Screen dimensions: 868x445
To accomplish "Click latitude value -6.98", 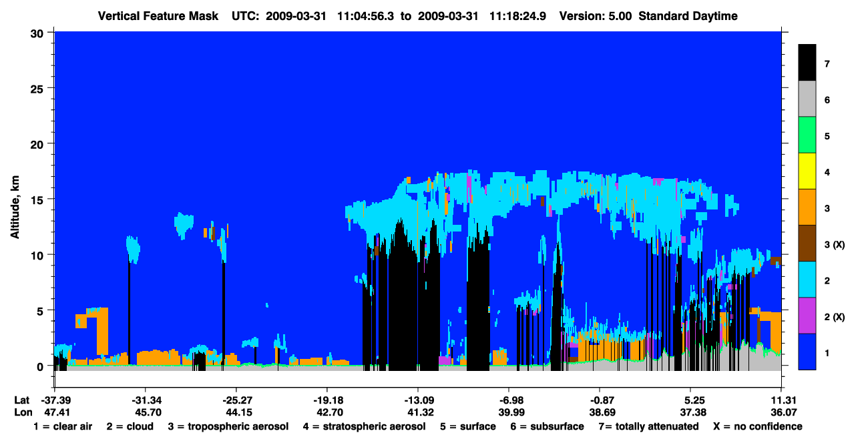I will pos(509,400).
